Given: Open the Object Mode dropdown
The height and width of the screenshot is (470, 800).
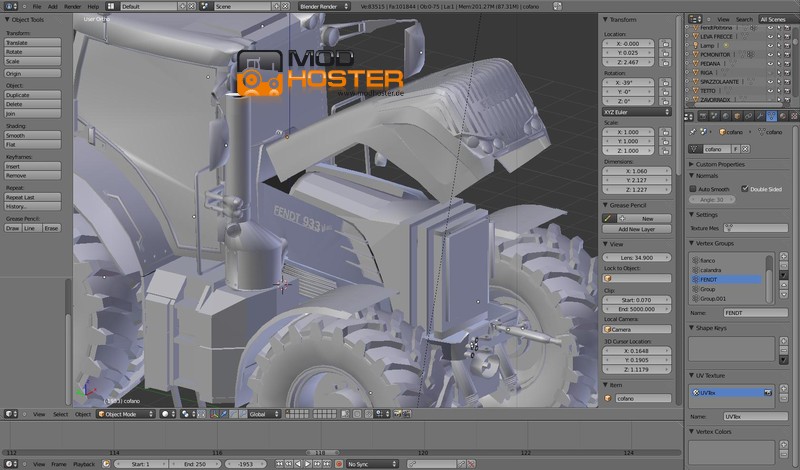Looking at the screenshot, I should coord(126,414).
